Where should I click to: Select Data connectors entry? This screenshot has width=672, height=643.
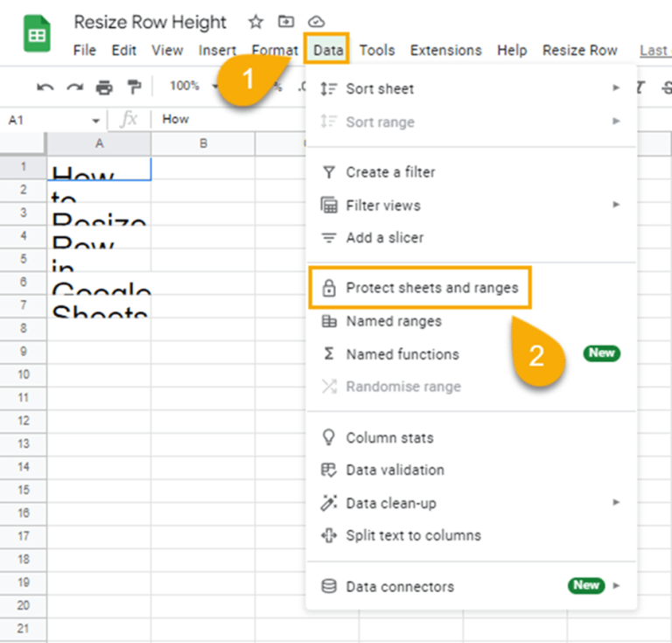pyautogui.click(x=472, y=586)
